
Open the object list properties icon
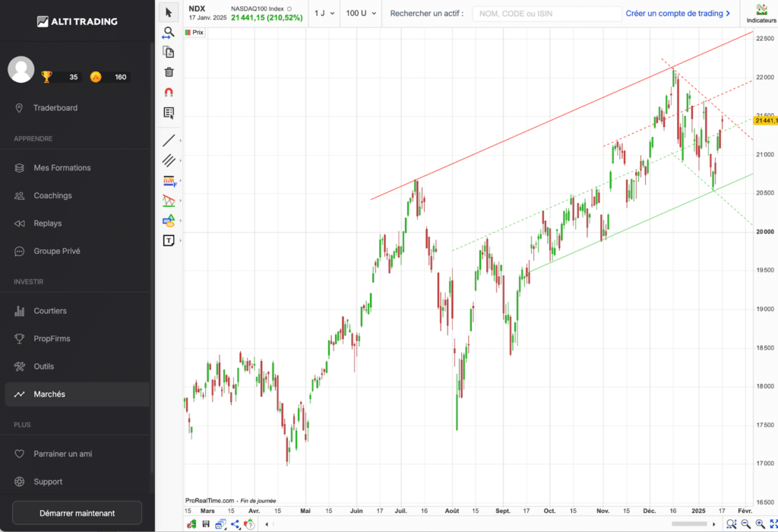[x=169, y=113]
